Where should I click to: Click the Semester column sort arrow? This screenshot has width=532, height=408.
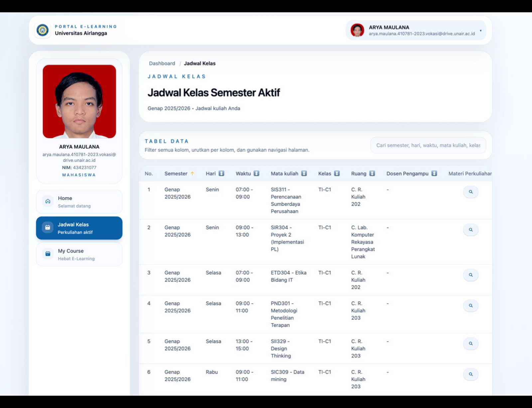pos(193,173)
